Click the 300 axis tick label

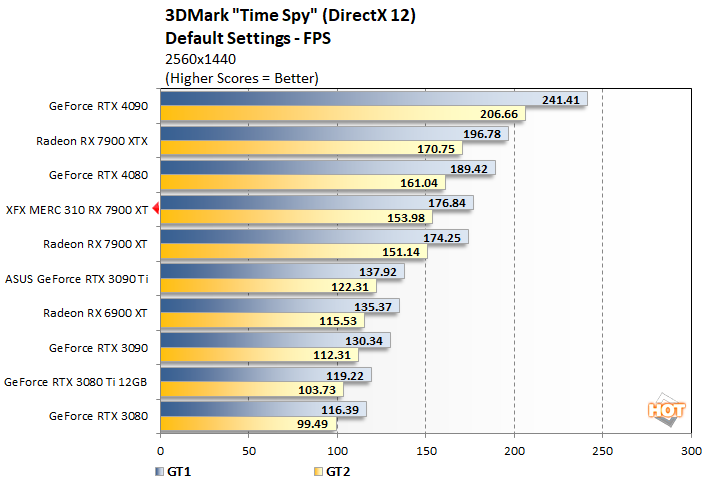coord(691,451)
